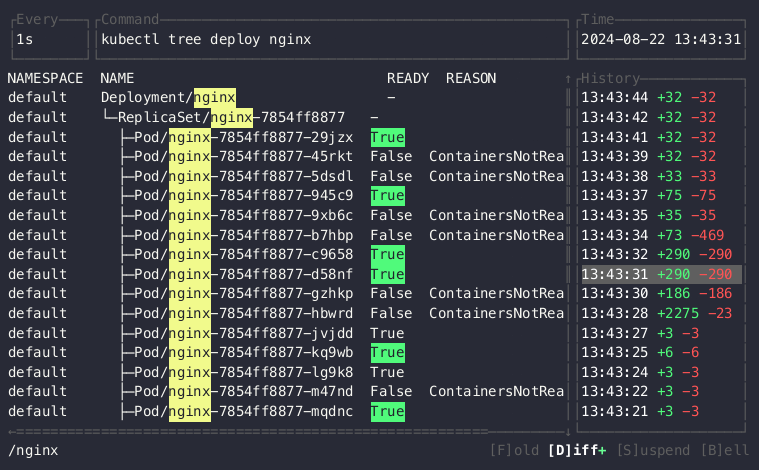The width and height of the screenshot is (759, 470).
Task: Click the READY column header
Action: (x=408, y=78)
